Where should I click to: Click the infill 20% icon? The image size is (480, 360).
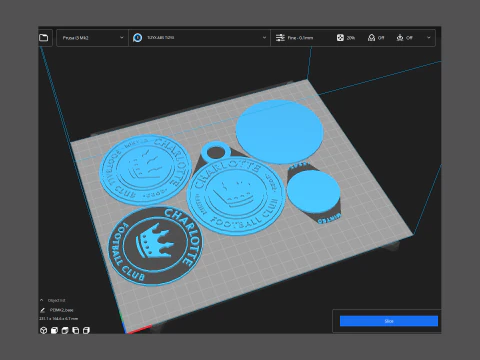point(340,38)
